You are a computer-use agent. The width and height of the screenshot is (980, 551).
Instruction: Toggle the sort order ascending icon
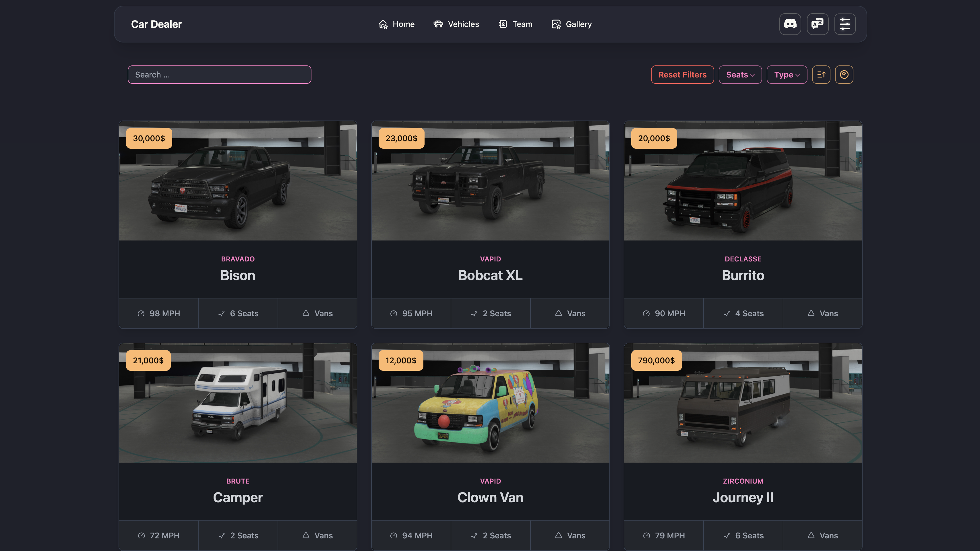[x=821, y=75]
